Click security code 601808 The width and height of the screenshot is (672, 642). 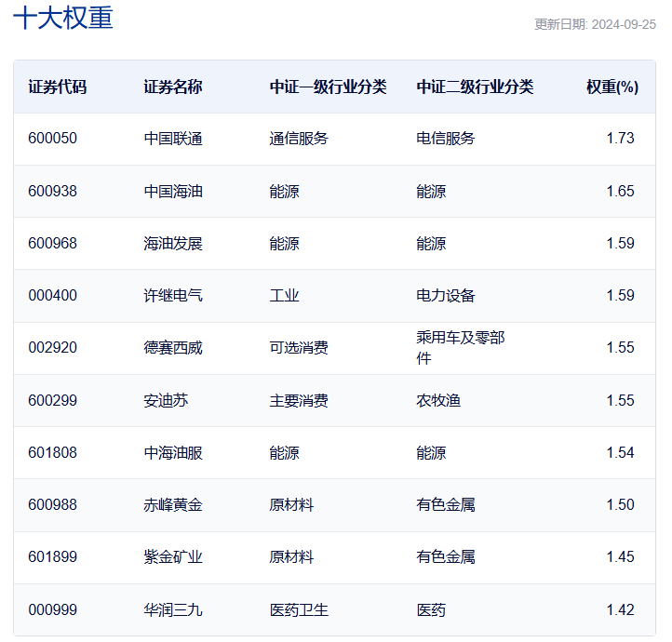coord(53,452)
